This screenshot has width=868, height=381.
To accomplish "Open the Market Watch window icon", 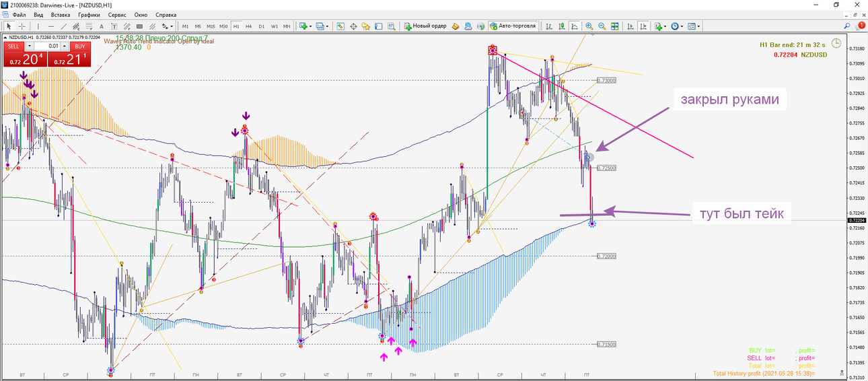I will point(340,26).
